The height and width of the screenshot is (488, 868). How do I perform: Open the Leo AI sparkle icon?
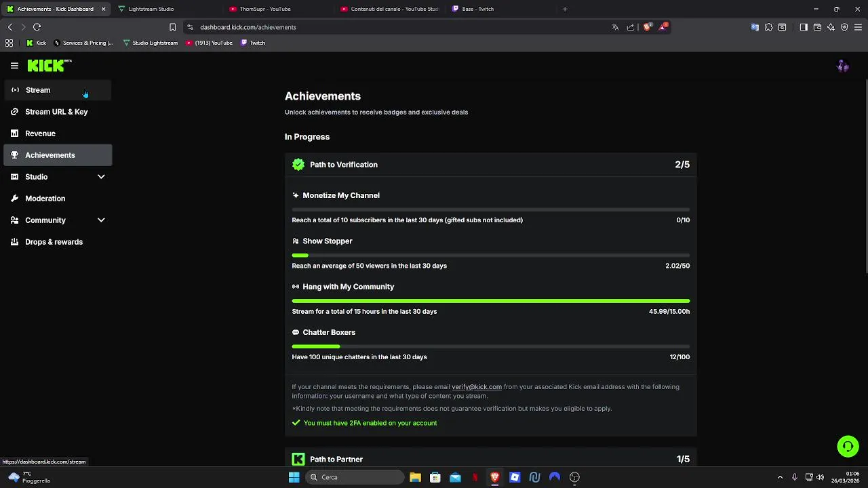(x=831, y=27)
